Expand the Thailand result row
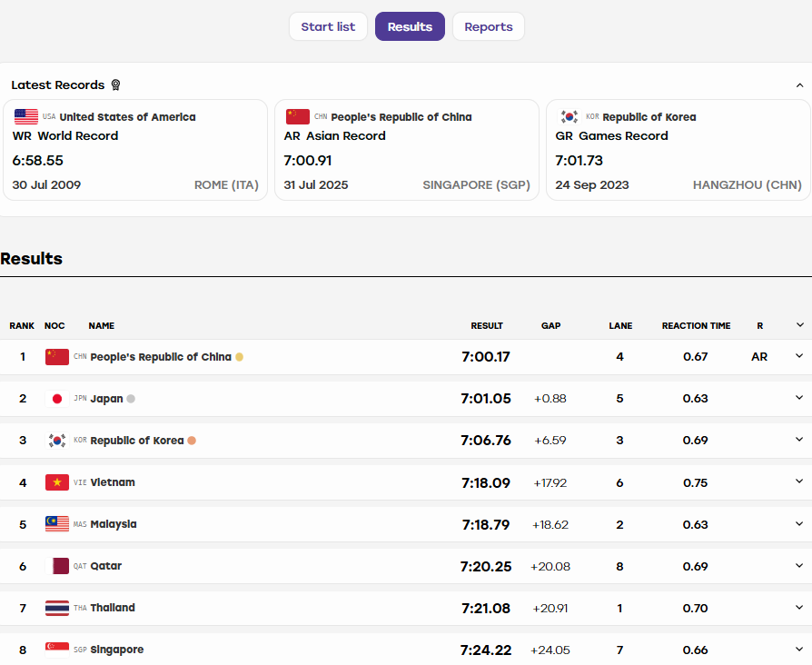 point(799,608)
